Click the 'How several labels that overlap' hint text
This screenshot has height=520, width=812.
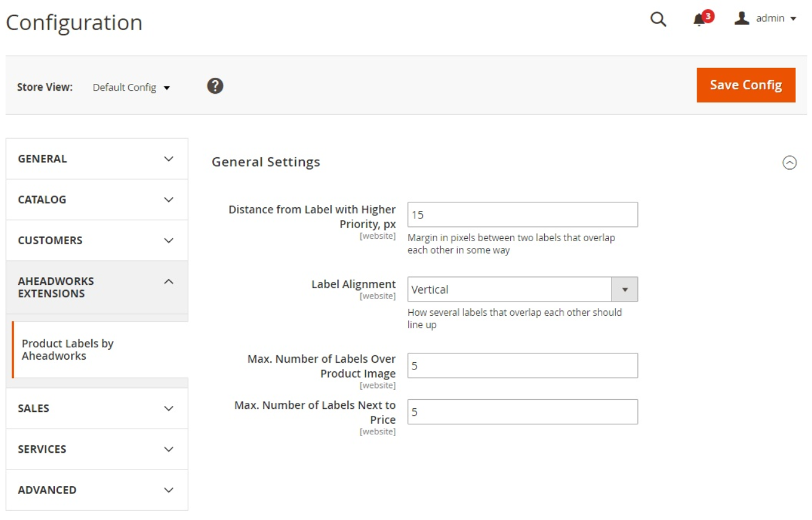[515, 318]
